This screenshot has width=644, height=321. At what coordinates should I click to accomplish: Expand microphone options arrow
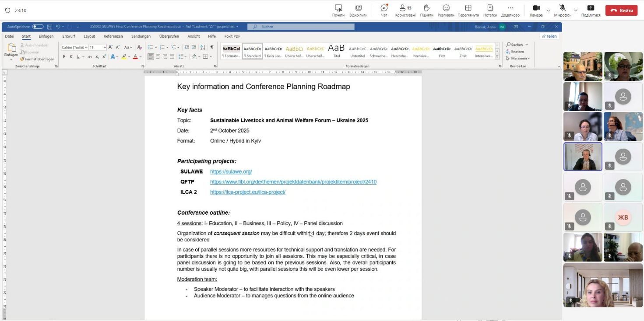point(576,10)
